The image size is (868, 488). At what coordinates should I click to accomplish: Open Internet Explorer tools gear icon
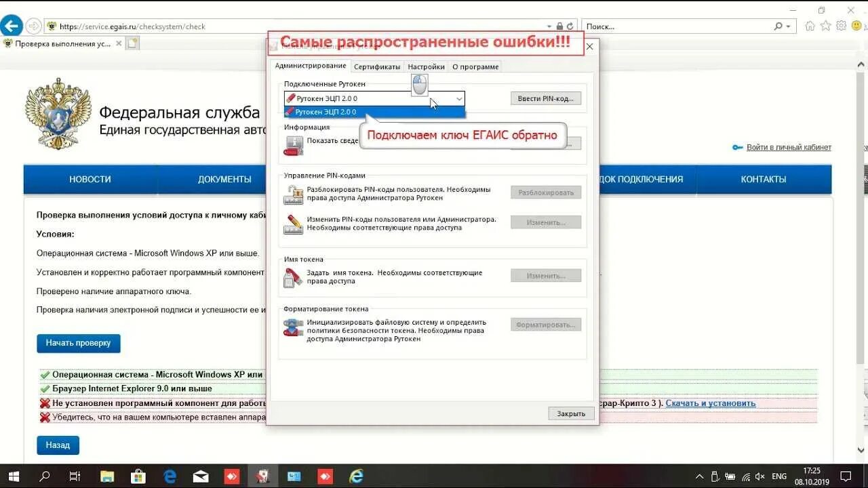coord(842,26)
